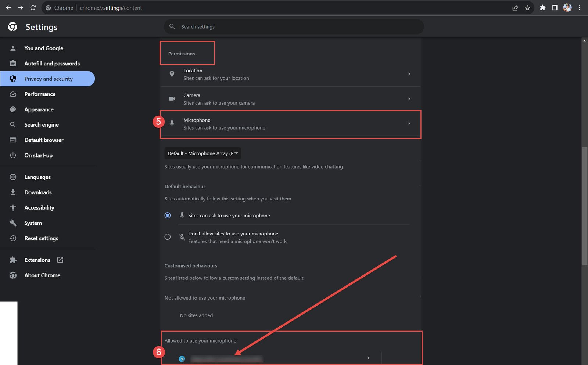This screenshot has width=588, height=365.
Task: Click the Search settings input field
Action: click(294, 27)
